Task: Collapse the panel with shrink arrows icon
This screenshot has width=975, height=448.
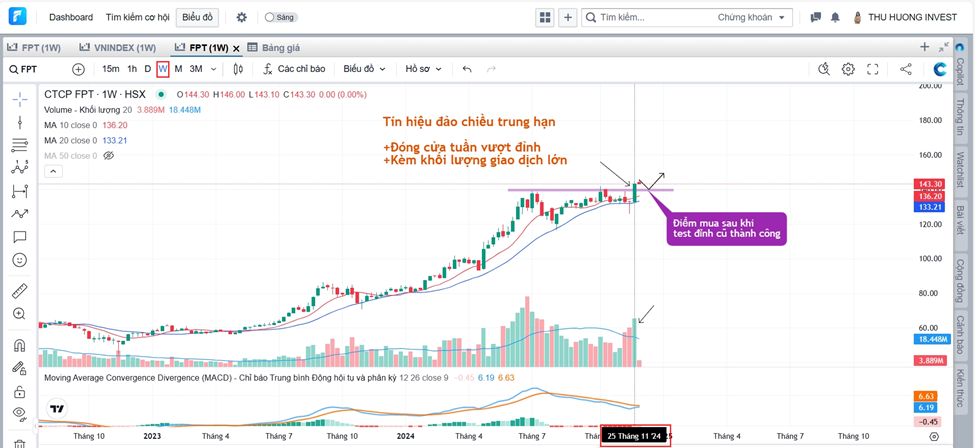Action: [x=944, y=47]
